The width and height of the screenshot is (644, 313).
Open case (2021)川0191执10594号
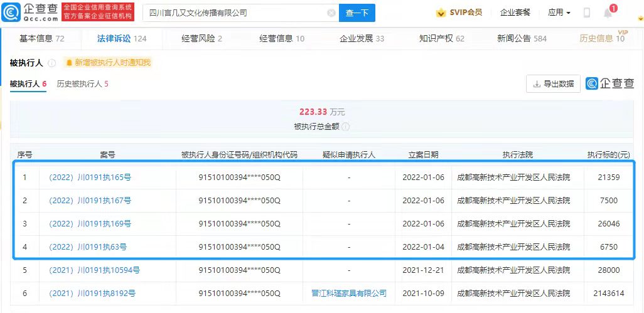[x=94, y=270]
